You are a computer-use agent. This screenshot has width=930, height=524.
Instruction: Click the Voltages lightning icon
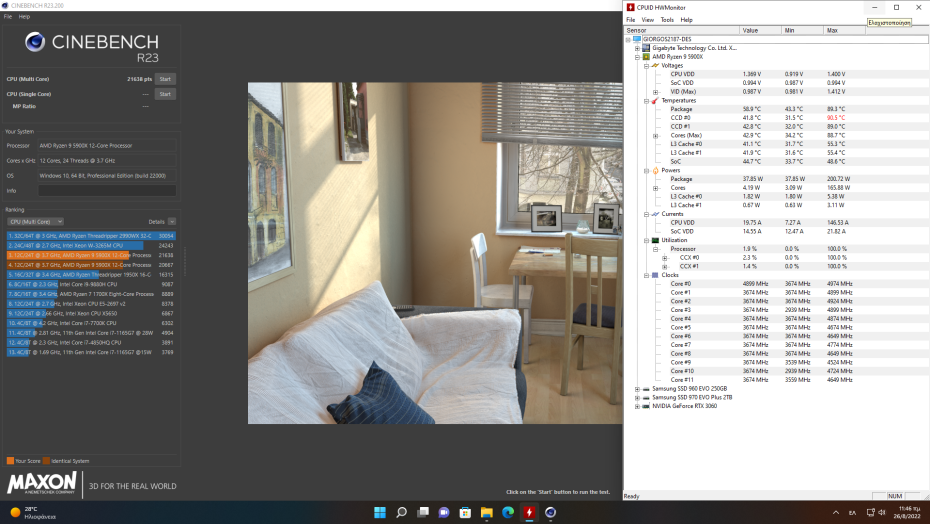655,66
